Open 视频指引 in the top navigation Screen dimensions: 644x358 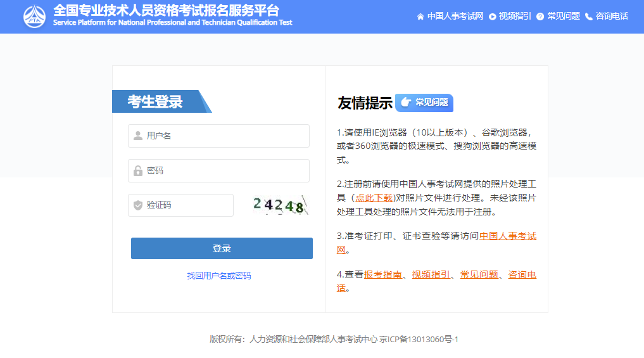coord(515,16)
